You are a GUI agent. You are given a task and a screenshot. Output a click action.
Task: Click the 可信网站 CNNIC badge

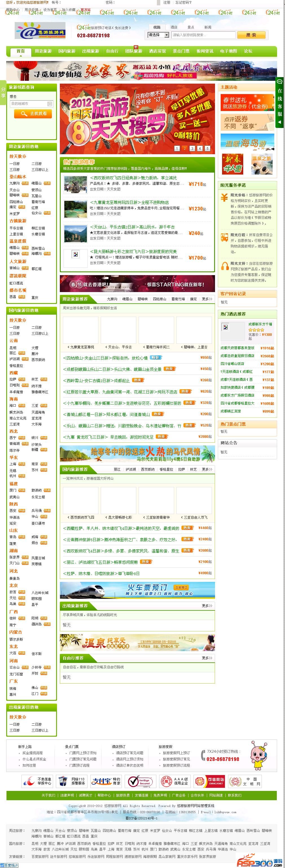209,781
